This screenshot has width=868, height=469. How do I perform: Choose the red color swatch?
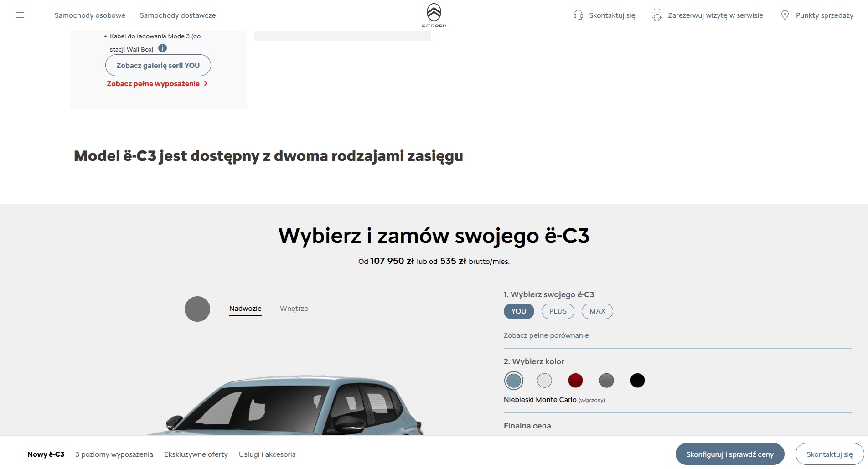[575, 380]
